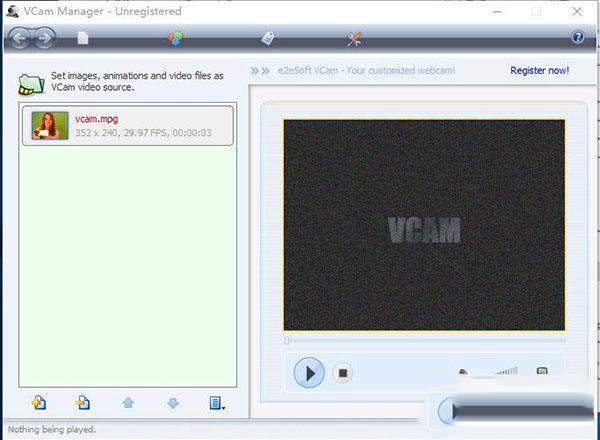
Task: Open the video effects color icon
Action: click(x=175, y=38)
